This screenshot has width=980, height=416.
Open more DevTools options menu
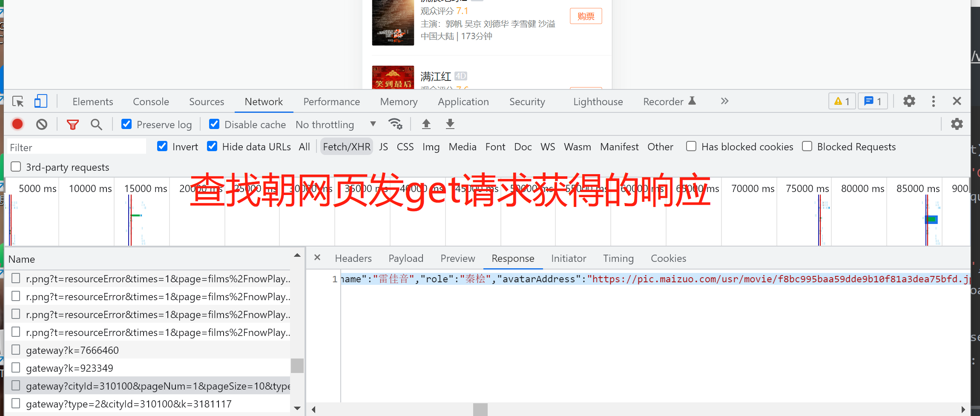[x=934, y=101]
